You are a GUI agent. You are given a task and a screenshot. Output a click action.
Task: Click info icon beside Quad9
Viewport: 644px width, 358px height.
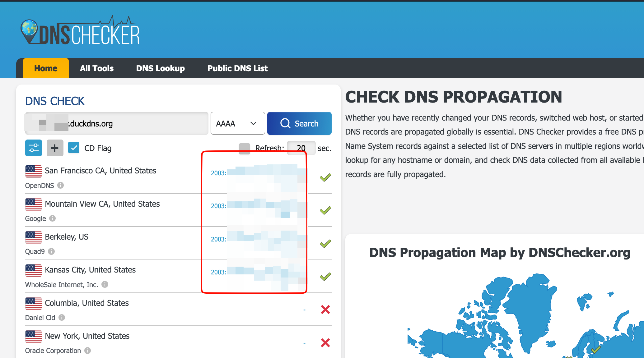(x=52, y=251)
